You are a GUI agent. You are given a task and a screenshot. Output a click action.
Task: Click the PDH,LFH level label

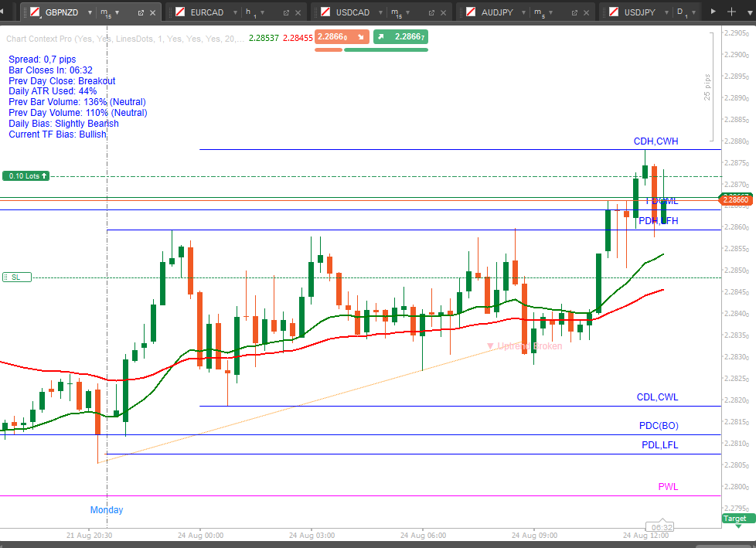(658, 221)
